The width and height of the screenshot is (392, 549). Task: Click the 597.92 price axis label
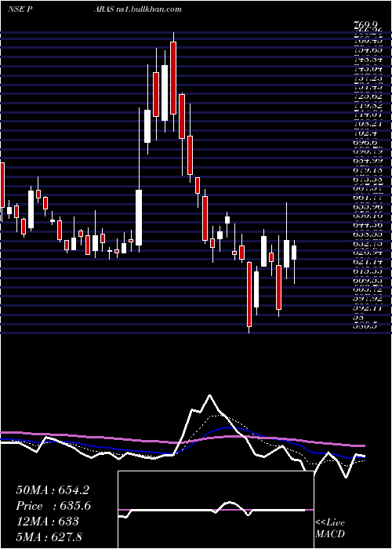[x=368, y=299]
